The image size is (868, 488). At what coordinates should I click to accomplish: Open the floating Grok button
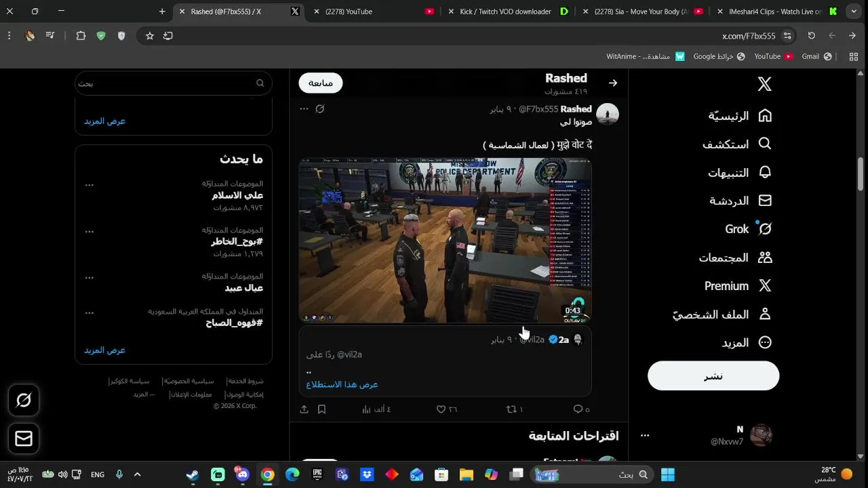coord(24,401)
